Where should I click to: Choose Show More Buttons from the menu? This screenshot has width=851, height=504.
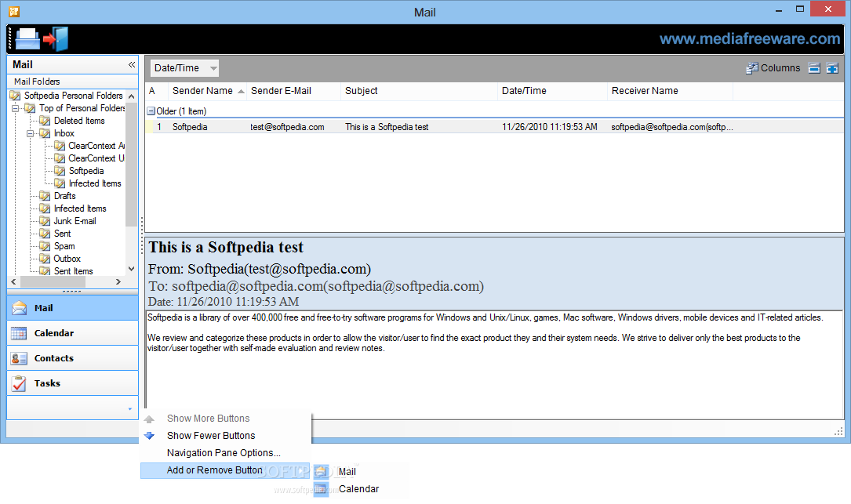[x=226, y=419]
